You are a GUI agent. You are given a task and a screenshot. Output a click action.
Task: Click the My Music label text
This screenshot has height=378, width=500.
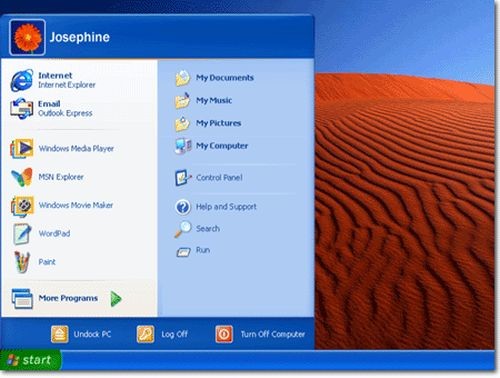pos(214,101)
